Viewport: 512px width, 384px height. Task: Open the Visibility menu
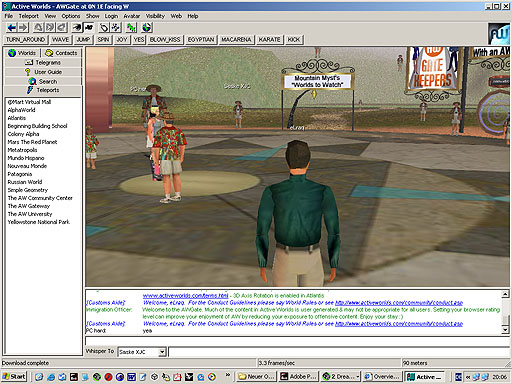coord(155,16)
